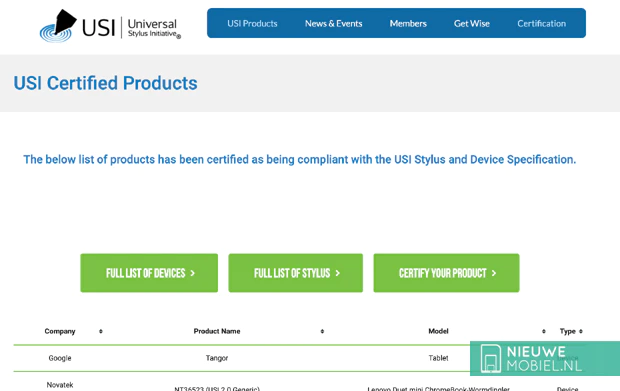This screenshot has width=620, height=391.
Task: Sort table by Company column arrows
Action: (x=101, y=331)
